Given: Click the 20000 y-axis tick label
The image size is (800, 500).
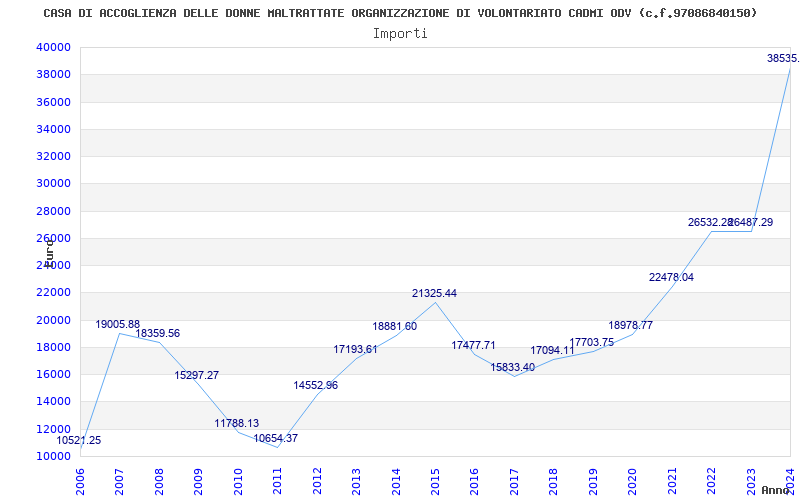Looking at the screenshot, I should [53, 320].
